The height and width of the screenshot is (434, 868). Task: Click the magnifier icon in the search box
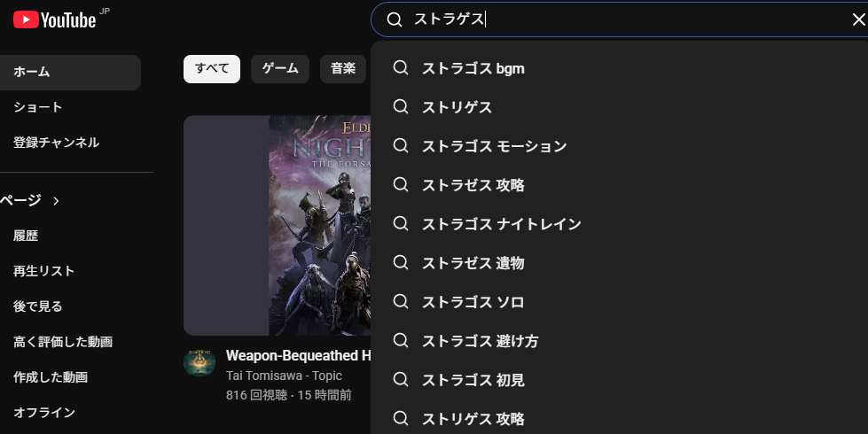click(395, 19)
